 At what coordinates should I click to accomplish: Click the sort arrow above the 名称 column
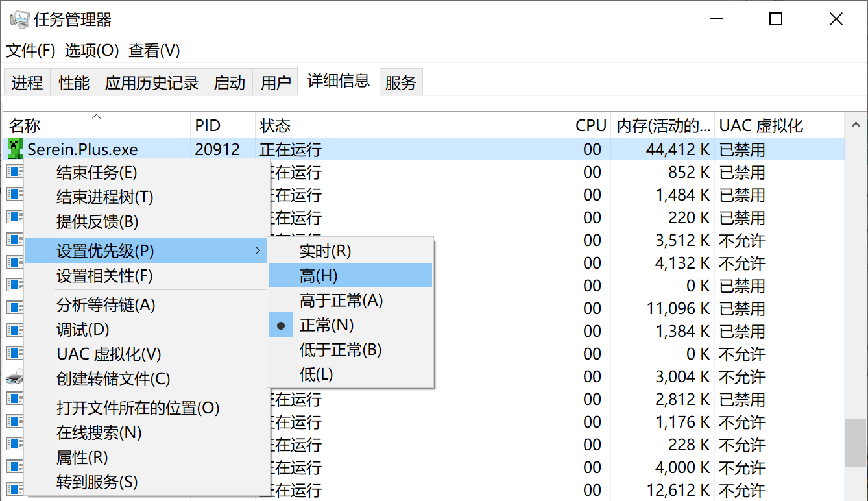tap(97, 117)
